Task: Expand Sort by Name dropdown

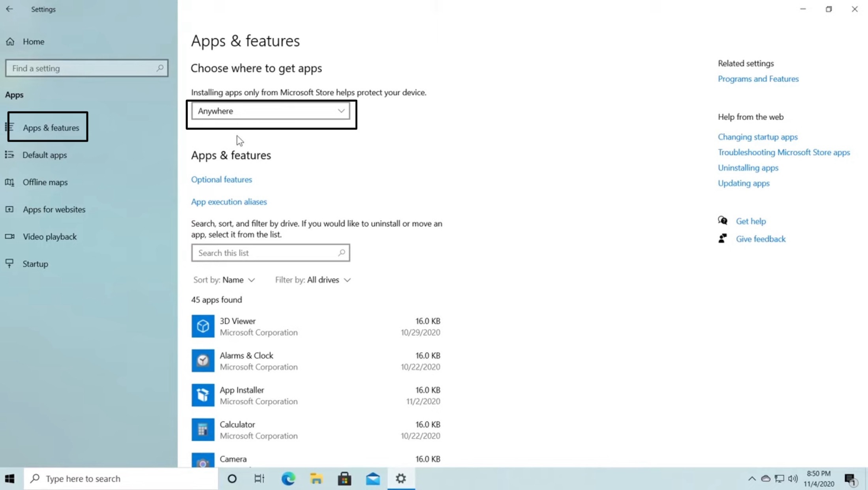Action: [224, 280]
